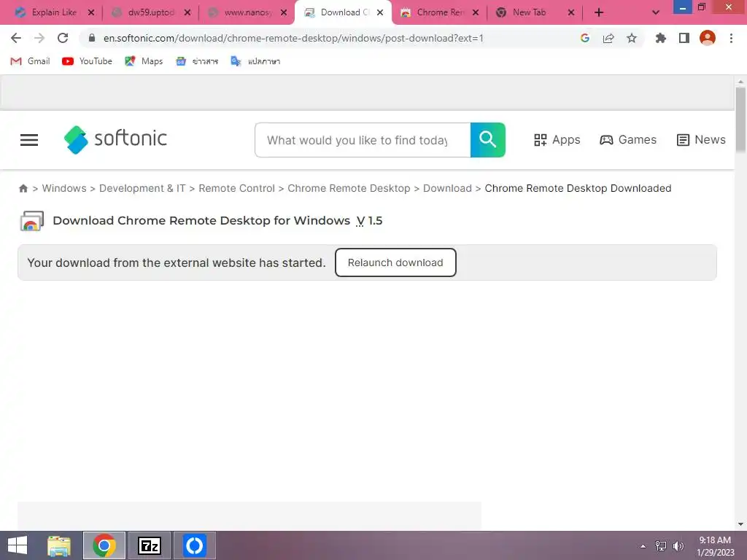Screen dimensions: 747x560
Task: Click the Google icon in address bar
Action: click(x=585, y=38)
